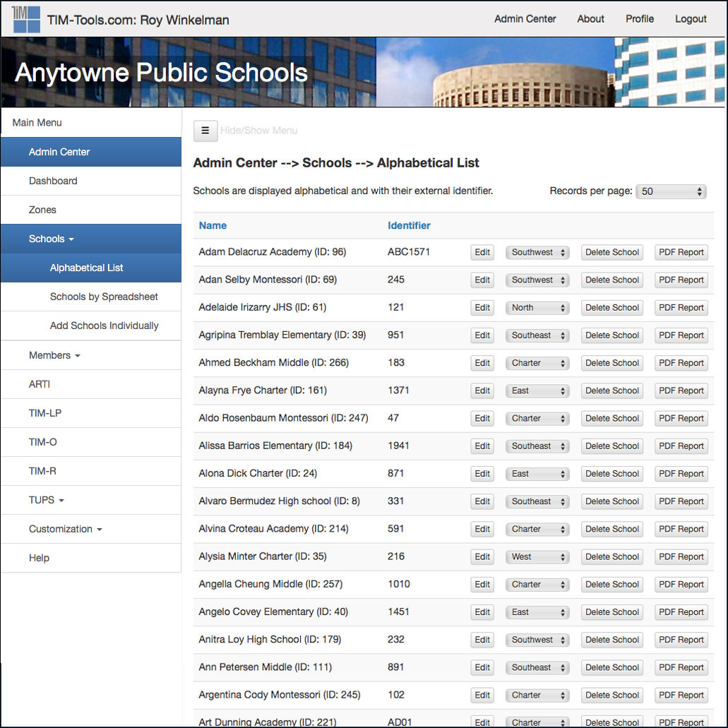
Task: Expand the Customization sidebar submenu
Action: 91,529
